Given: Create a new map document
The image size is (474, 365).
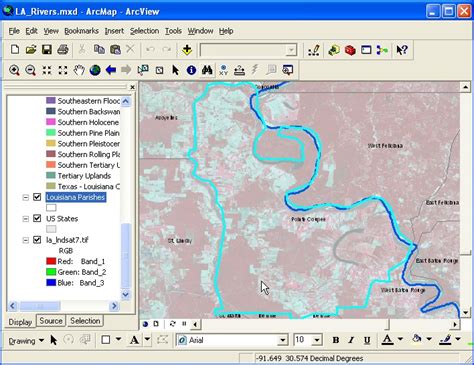Looking at the screenshot, I should [x=15, y=50].
